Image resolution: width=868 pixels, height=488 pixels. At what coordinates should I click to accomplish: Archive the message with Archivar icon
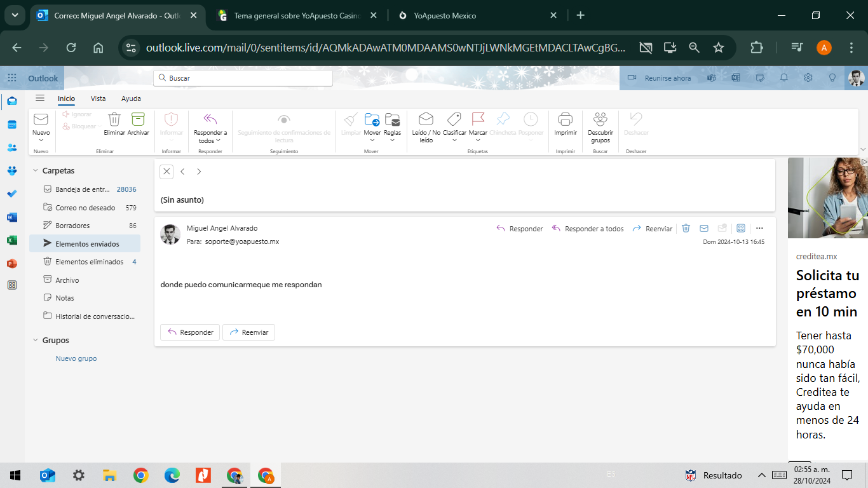(138, 120)
